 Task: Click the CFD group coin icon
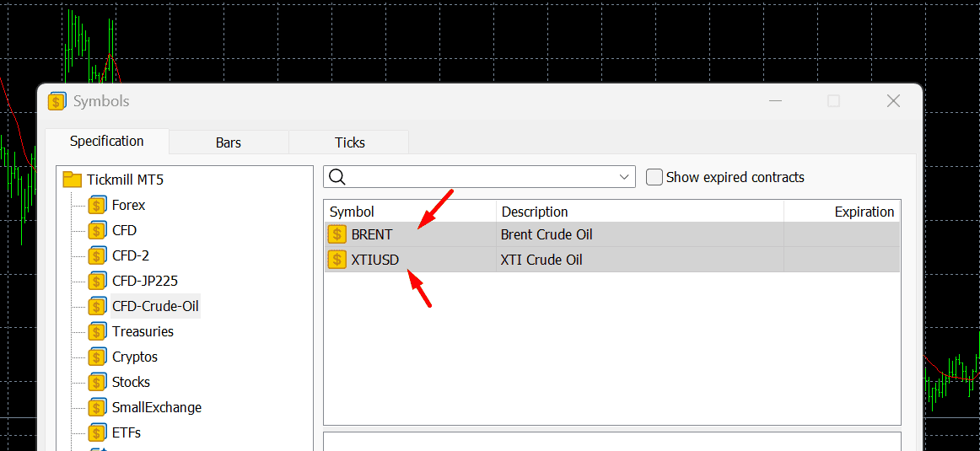point(96,230)
